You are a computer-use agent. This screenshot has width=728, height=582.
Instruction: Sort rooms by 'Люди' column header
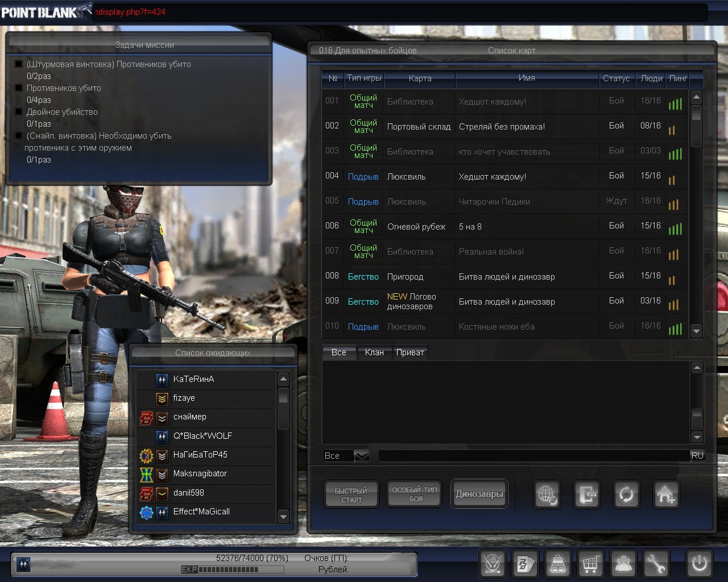651,78
